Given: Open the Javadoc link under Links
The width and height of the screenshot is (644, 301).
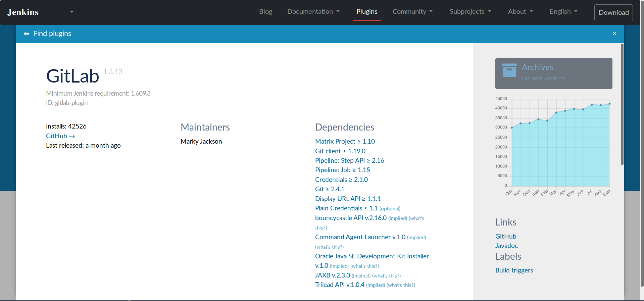Looking at the screenshot, I should [506, 246].
